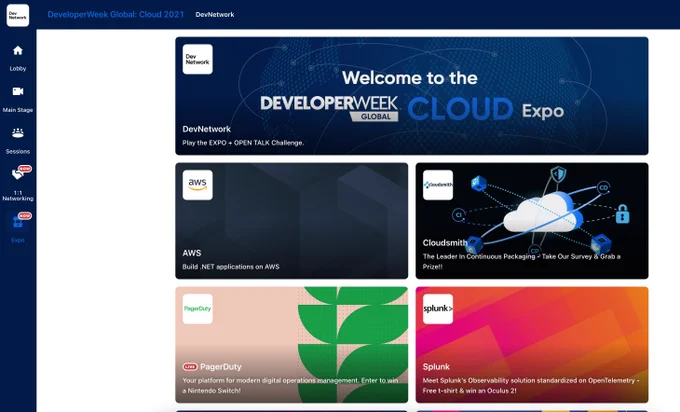Click 'Meet Splunk's Observability solution' description
This screenshot has width=680, height=412.
531,386
